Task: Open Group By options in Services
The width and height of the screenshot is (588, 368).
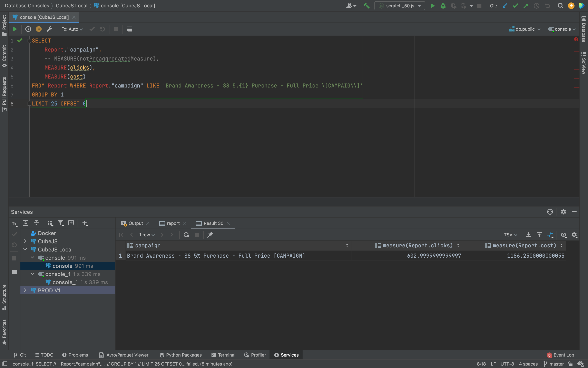Action: tap(50, 223)
